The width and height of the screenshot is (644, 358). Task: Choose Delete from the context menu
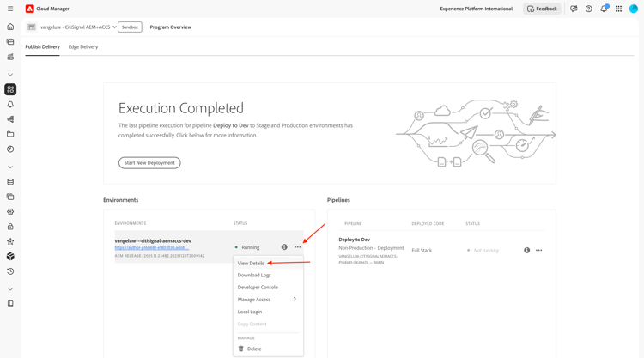click(254, 349)
